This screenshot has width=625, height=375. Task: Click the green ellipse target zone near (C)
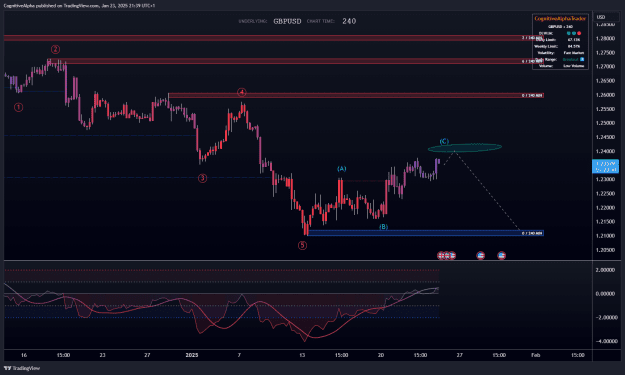coord(465,148)
